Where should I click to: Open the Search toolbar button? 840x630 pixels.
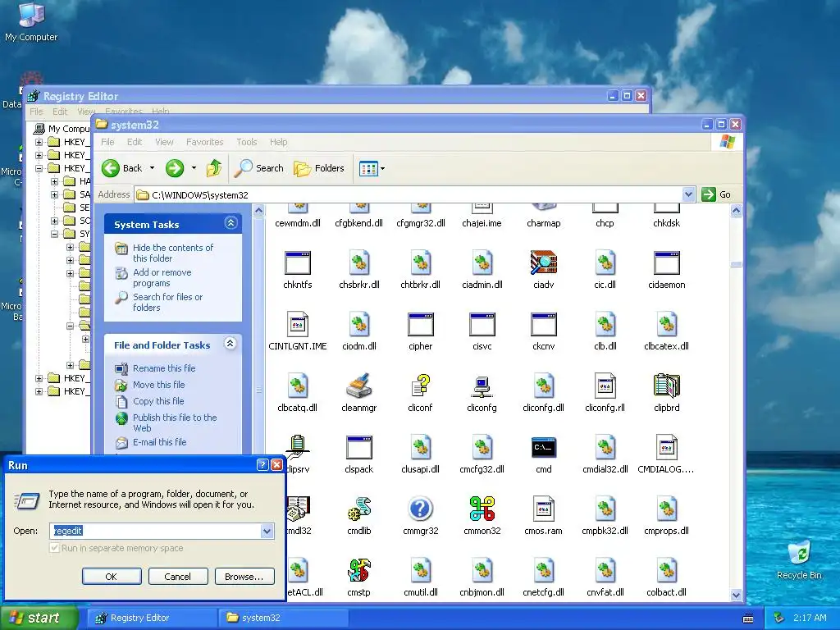259,168
